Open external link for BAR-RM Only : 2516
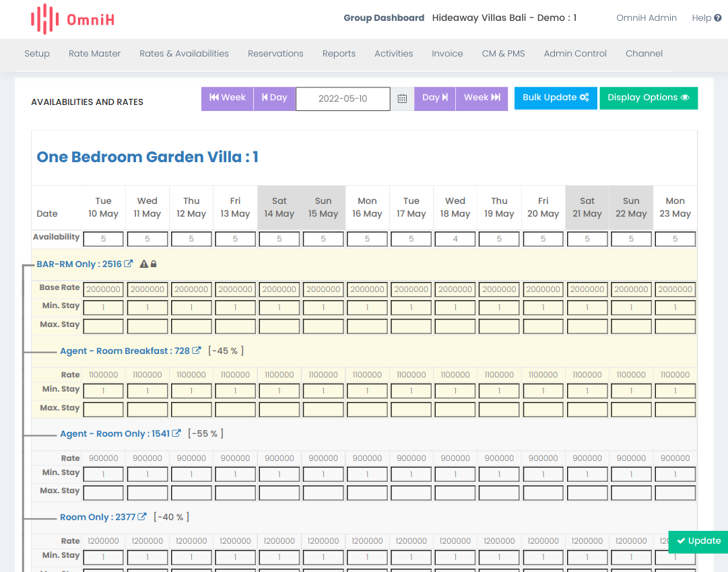The height and width of the screenshot is (572, 728). [x=129, y=264]
